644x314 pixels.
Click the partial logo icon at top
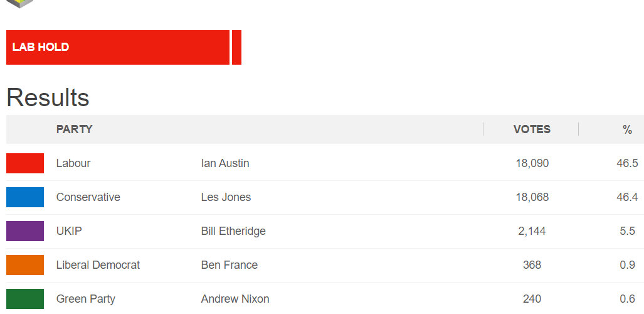(19, 3)
